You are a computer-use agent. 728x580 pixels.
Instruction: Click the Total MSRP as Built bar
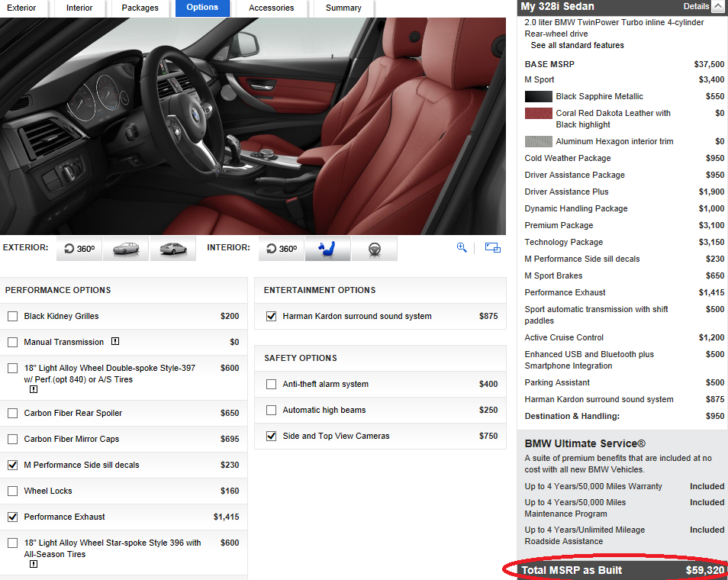coord(622,570)
